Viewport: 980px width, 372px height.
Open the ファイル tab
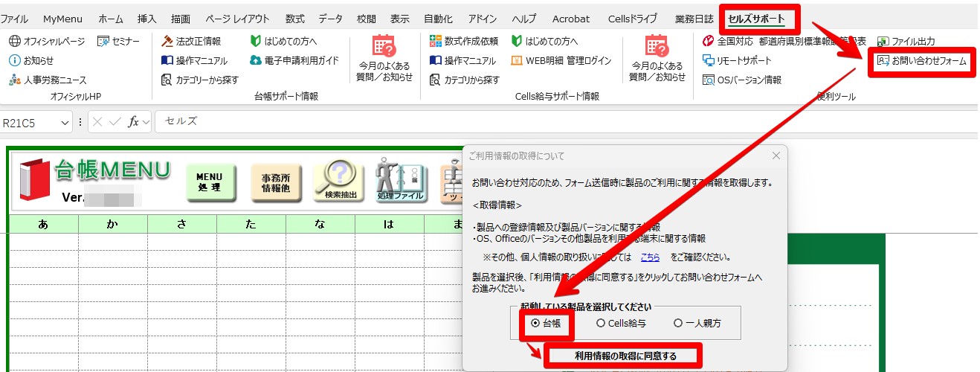click(15, 19)
